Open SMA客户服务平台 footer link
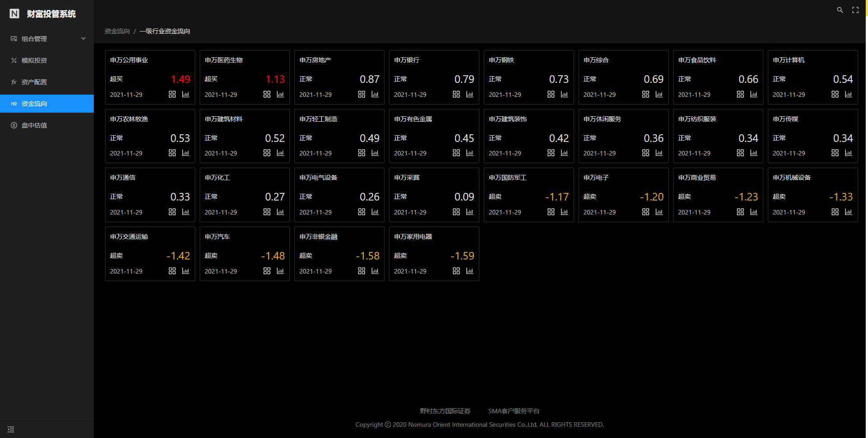The width and height of the screenshot is (868, 438). tap(514, 411)
